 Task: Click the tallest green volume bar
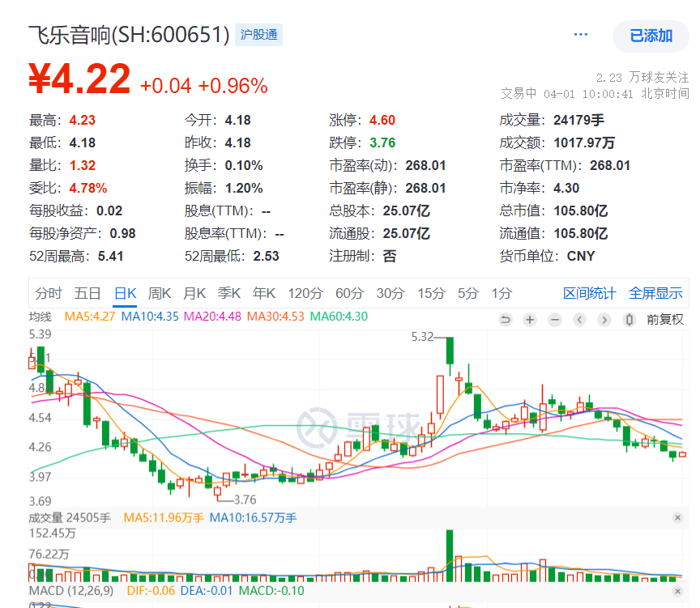450,555
